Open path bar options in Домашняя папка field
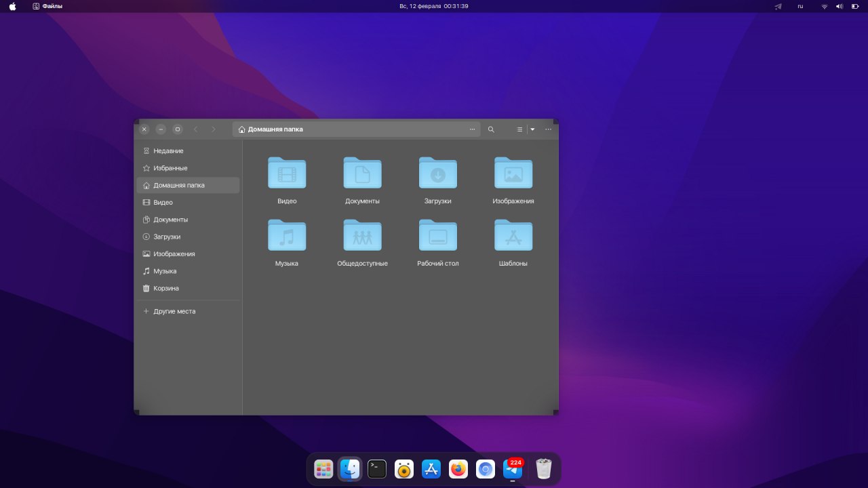 472,129
